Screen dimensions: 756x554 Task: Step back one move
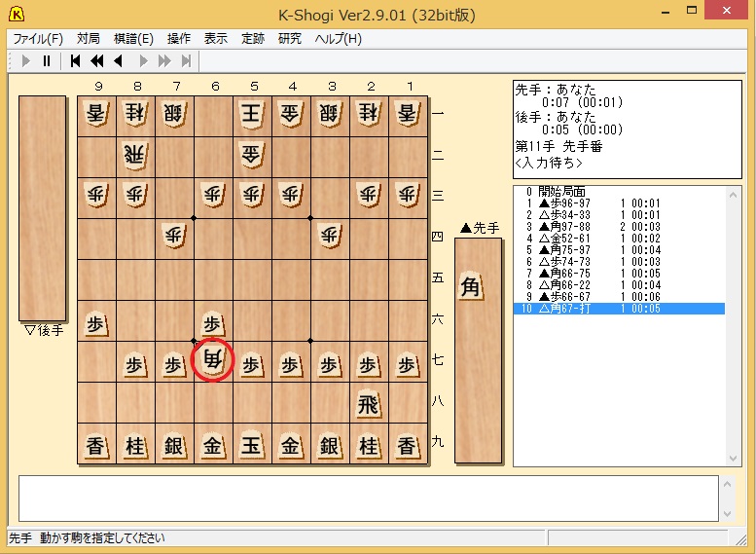point(118,60)
